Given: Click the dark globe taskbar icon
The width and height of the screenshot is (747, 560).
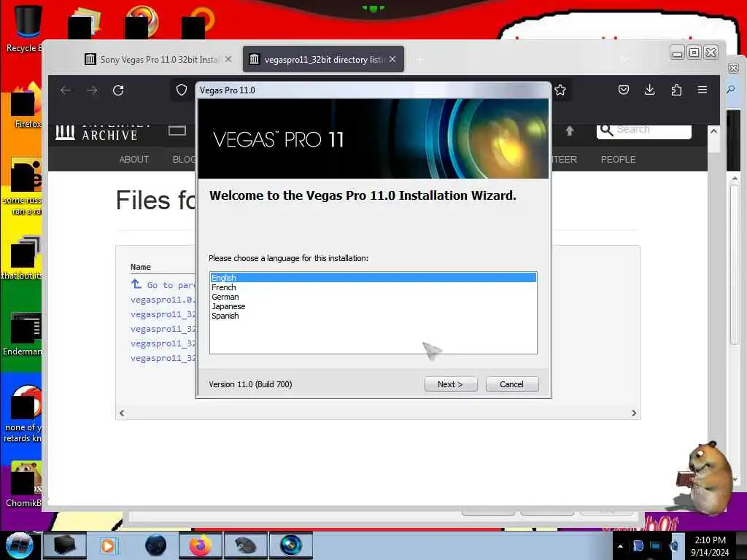Looking at the screenshot, I should [x=155, y=545].
